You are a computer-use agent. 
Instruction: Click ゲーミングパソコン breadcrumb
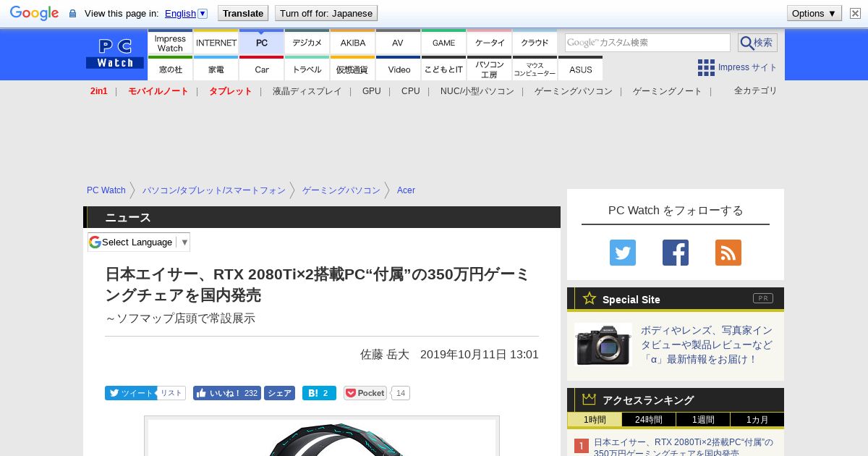[x=341, y=190]
